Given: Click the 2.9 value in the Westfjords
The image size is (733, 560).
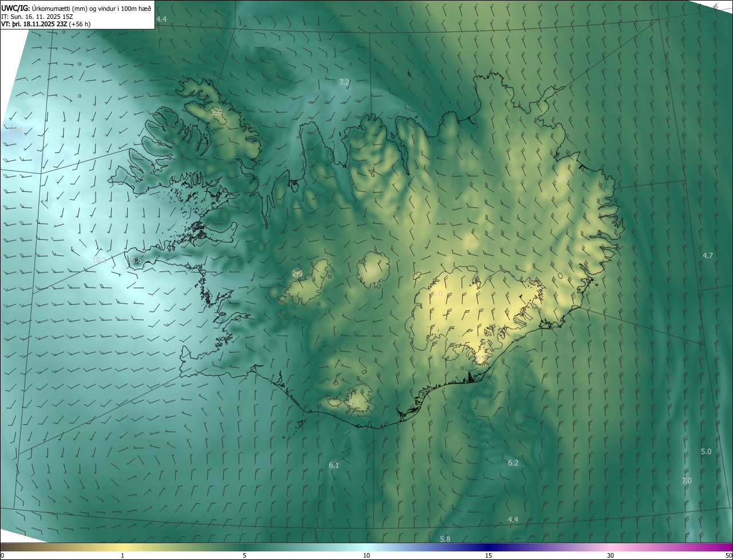Looking at the screenshot, I should pyautogui.click(x=217, y=113).
